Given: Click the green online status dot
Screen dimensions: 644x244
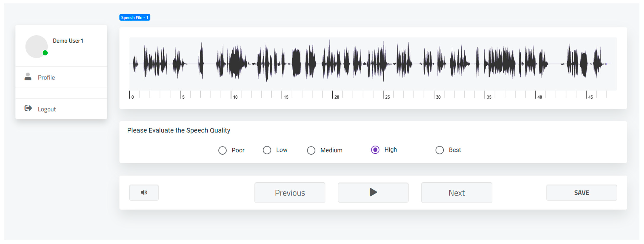Looking at the screenshot, I should coord(45,53).
